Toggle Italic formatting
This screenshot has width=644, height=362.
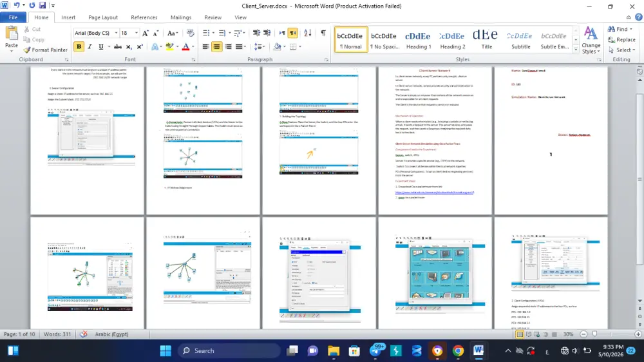point(90,47)
